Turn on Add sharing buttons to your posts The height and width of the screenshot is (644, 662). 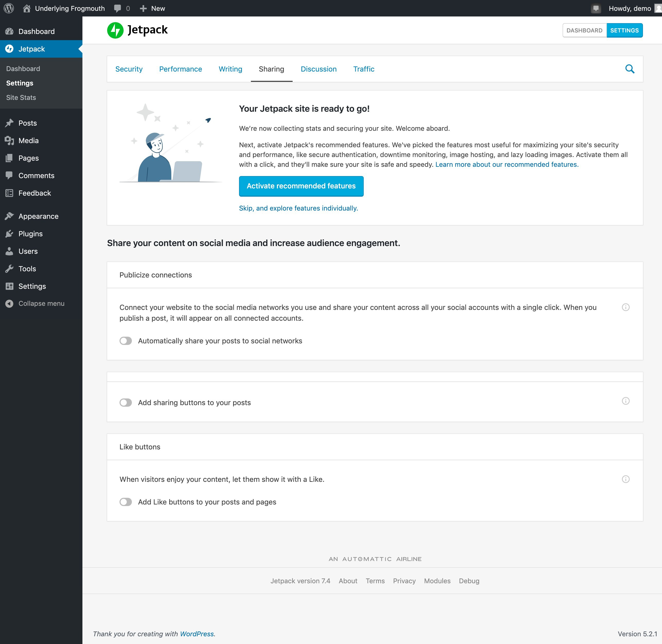click(125, 403)
